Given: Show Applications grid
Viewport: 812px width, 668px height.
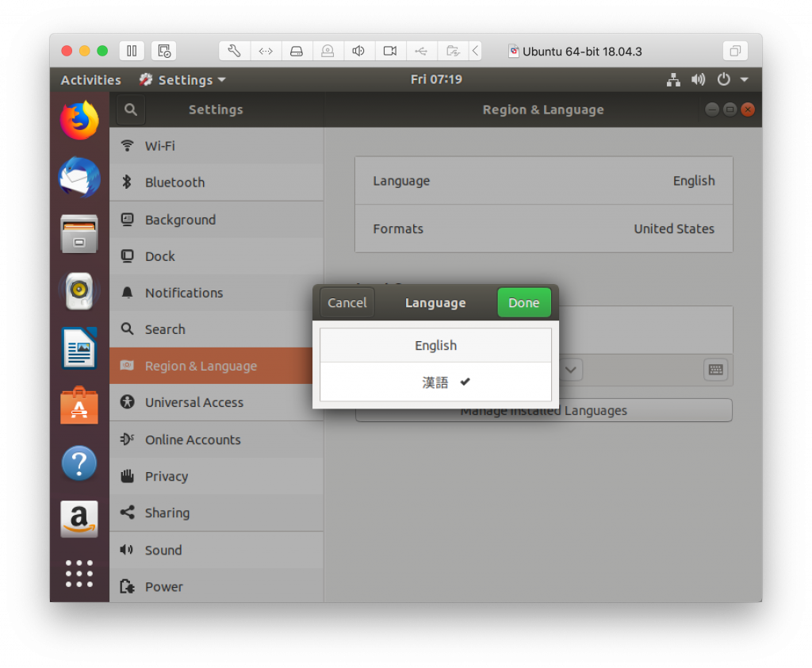Looking at the screenshot, I should coord(79,574).
